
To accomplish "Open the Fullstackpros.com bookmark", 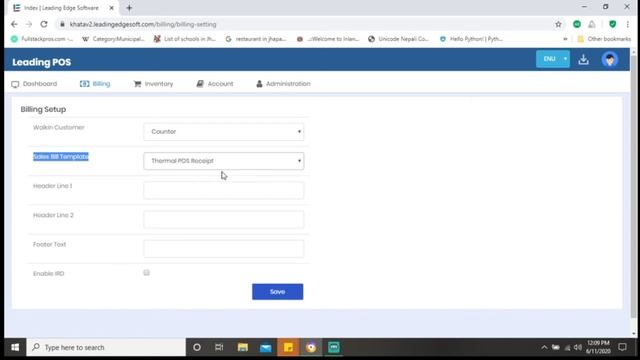I will (x=42, y=39).
